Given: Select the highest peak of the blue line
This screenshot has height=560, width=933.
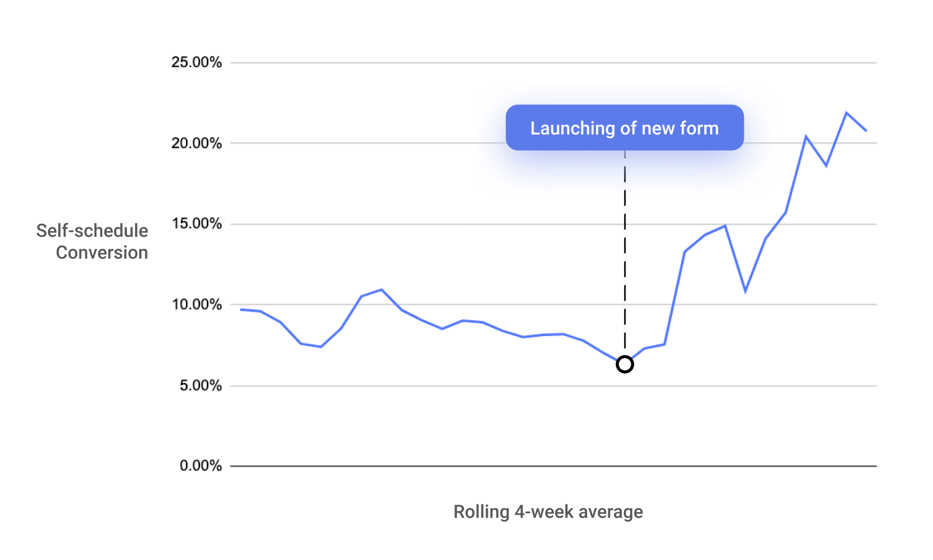Looking at the screenshot, I should coord(846,113).
